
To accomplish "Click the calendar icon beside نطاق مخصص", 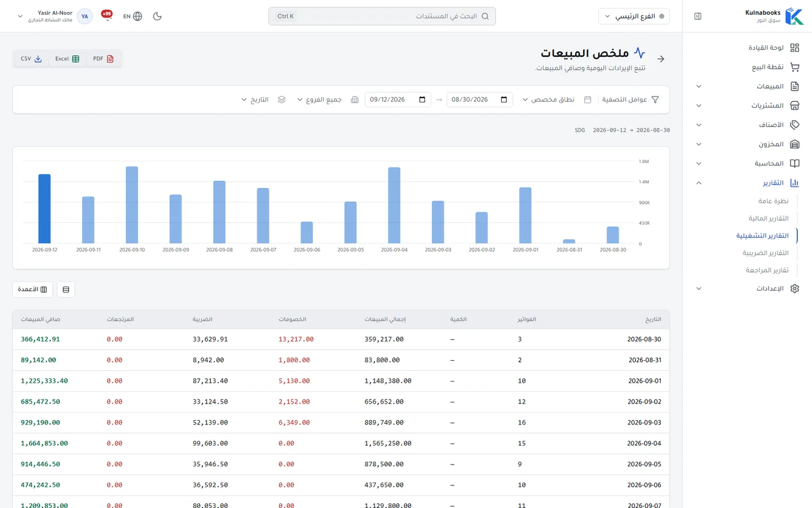I will pos(588,99).
